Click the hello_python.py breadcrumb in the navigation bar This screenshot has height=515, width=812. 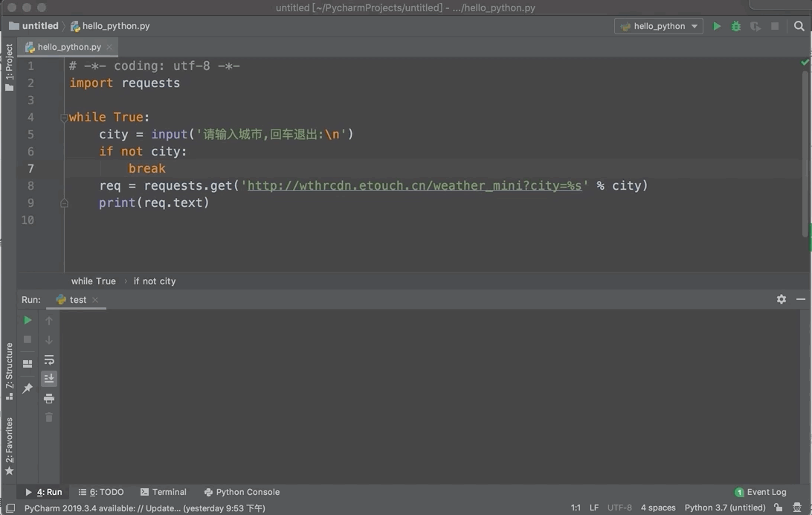click(x=110, y=26)
